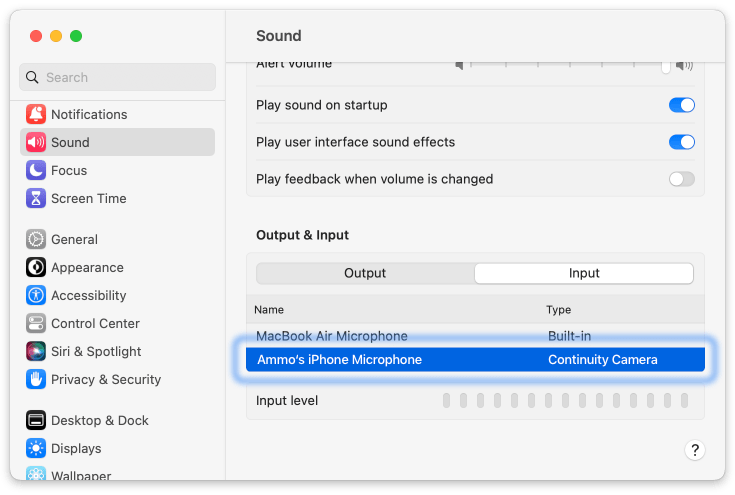Image resolution: width=735 pixels, height=495 pixels.
Task: Open Displays settings label
Action: [x=76, y=449]
